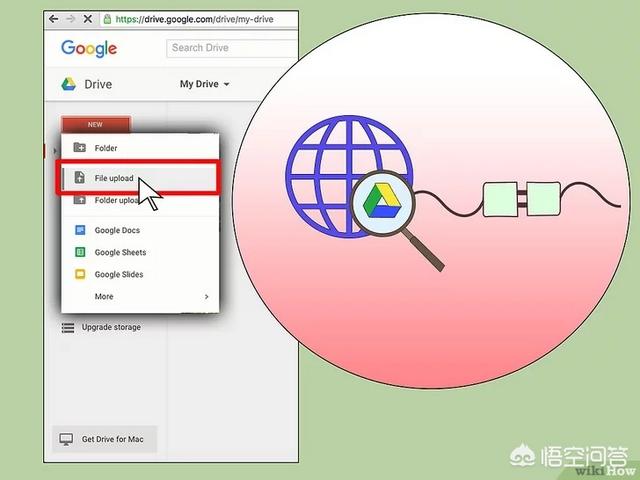
Task: Click the browser forward arrow
Action: pyautogui.click(x=71, y=19)
